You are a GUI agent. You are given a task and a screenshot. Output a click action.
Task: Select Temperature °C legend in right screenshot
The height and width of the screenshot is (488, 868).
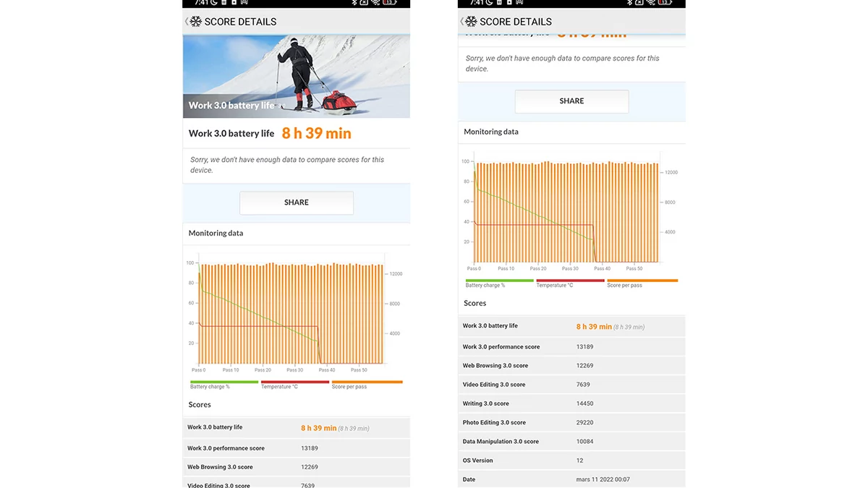point(570,283)
